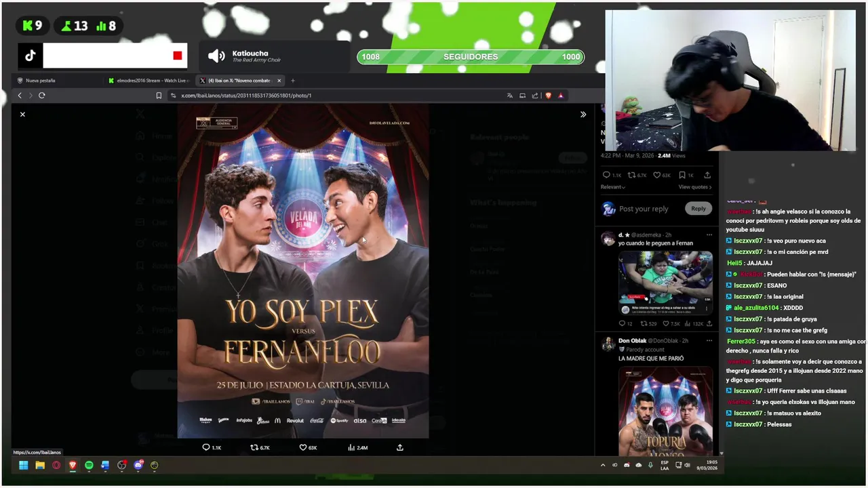
Task: Open more options on asdemeka's reply
Action: coord(709,235)
